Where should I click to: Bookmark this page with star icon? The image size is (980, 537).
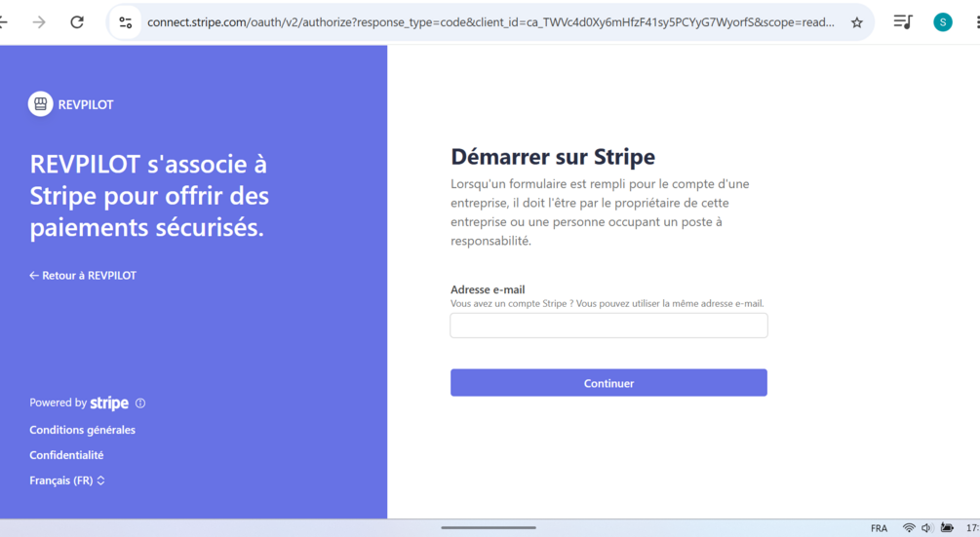pyautogui.click(x=857, y=23)
